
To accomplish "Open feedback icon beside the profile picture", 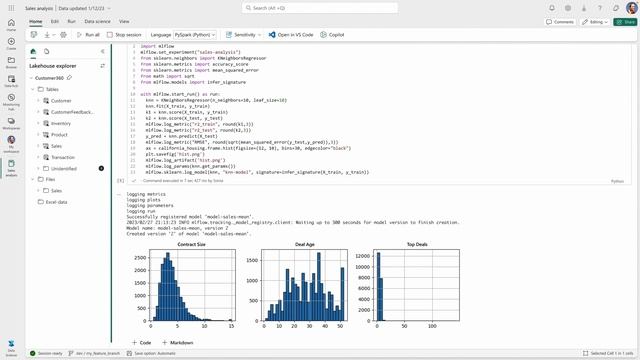I will tap(616, 8).
